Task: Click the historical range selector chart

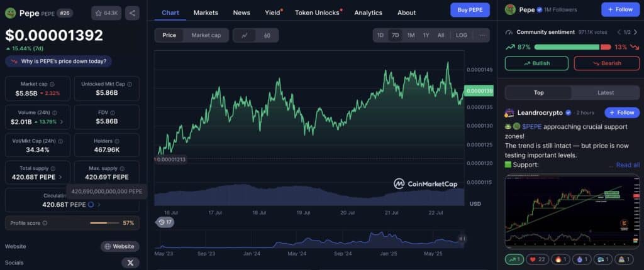Action: pyautogui.click(x=310, y=239)
